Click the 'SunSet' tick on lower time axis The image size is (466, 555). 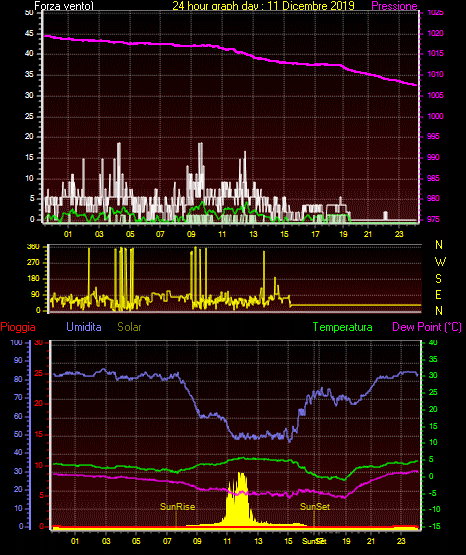(x=314, y=541)
